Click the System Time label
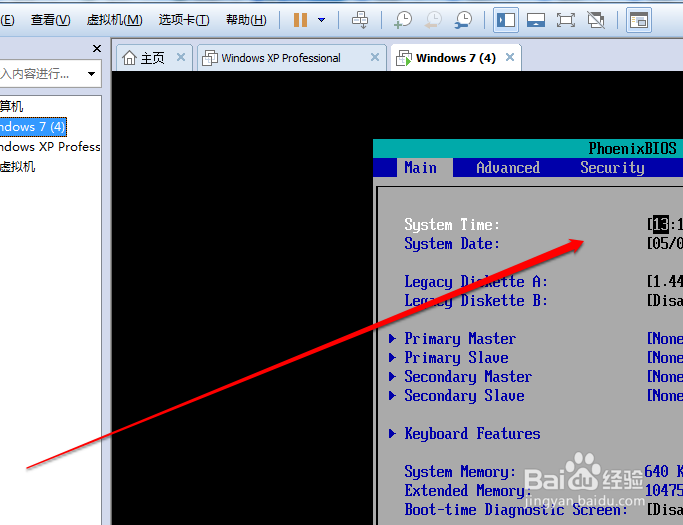The width and height of the screenshot is (683, 525). (x=452, y=225)
